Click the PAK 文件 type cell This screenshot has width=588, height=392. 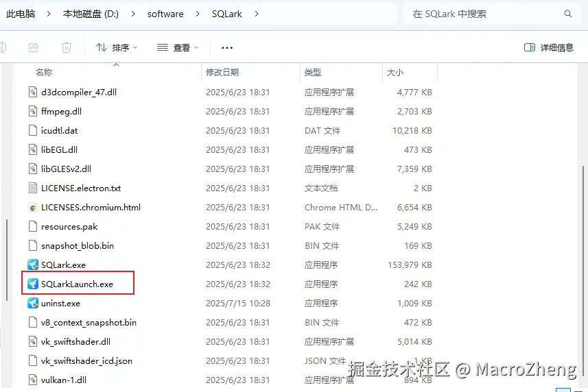322,227
